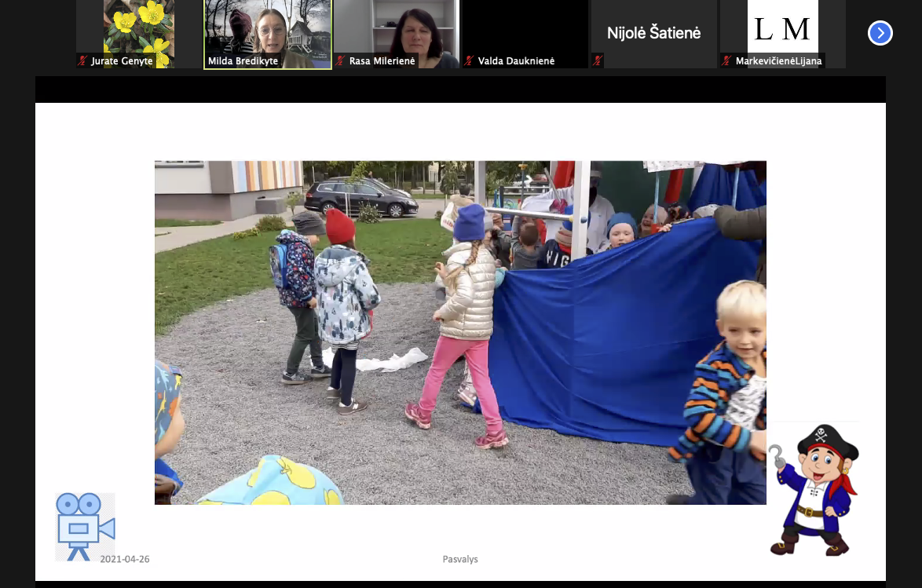This screenshot has height=588, width=922.
Task: Show next page of participant videos
Action: click(x=880, y=33)
